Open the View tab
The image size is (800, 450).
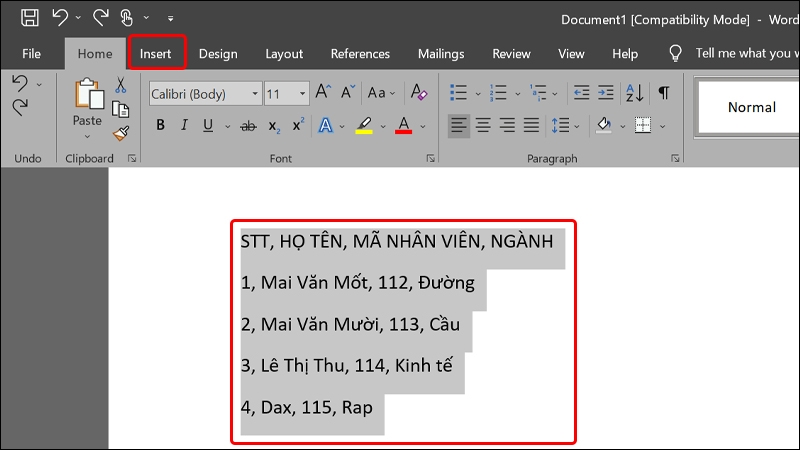(571, 54)
